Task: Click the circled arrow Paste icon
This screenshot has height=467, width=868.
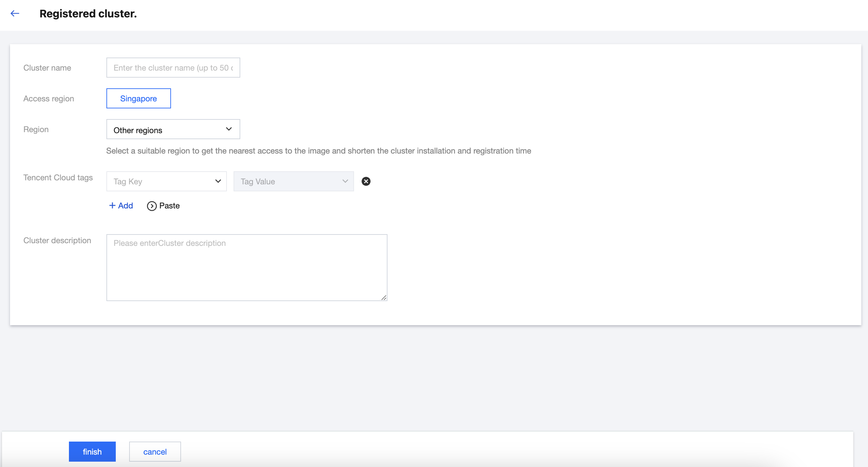Action: (x=152, y=206)
